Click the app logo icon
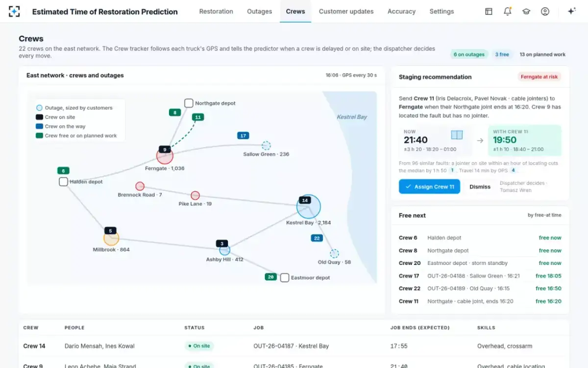Screen dimensions: 588x368 14,11
